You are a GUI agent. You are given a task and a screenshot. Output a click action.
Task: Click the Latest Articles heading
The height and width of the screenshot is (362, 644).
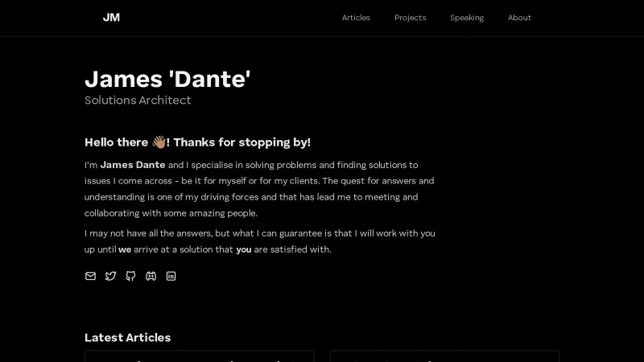127,338
